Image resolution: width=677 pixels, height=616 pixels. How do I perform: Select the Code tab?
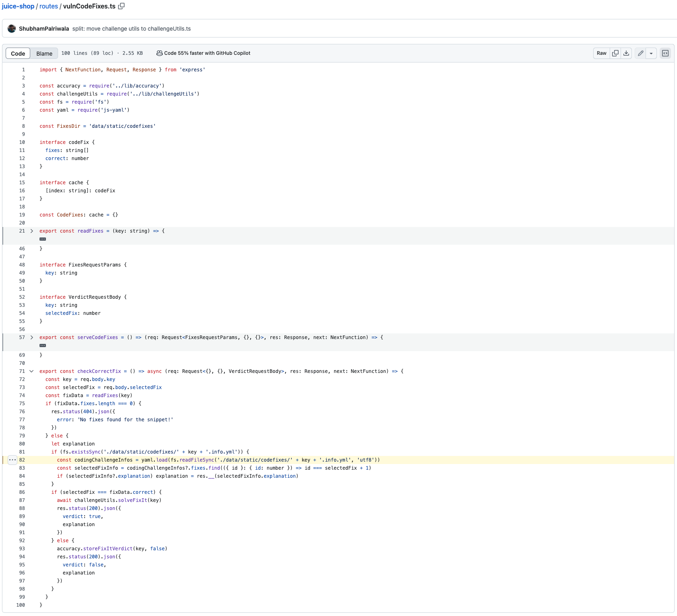click(x=18, y=53)
